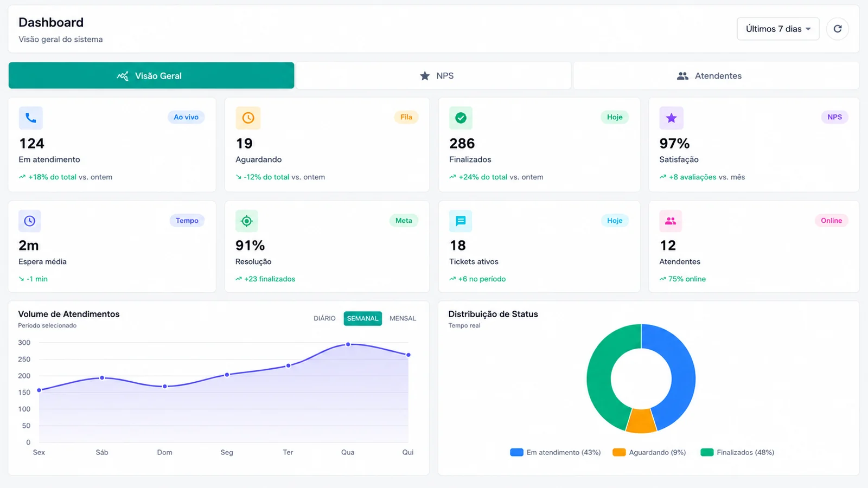Click the target icon in Resolução card
This screenshot has width=868, height=488.
247,221
